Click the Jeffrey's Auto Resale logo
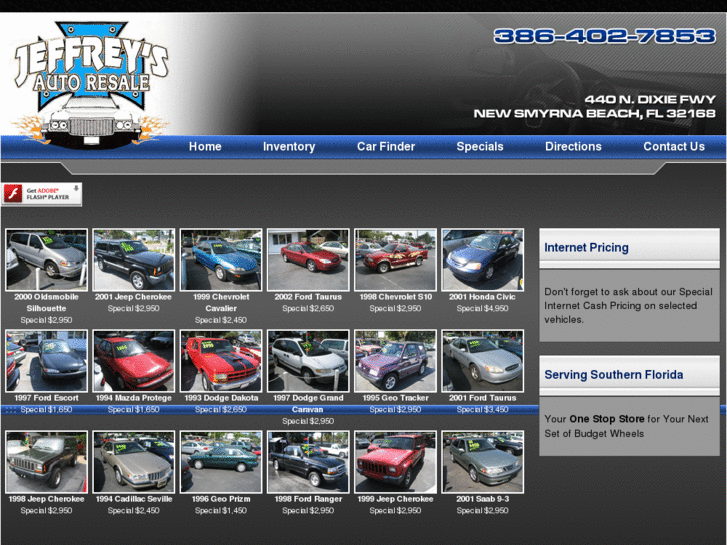This screenshot has width=727, height=545. 91,83
